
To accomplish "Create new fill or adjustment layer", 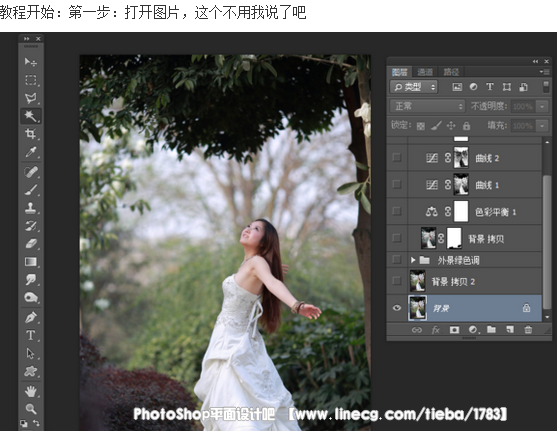I will (474, 330).
